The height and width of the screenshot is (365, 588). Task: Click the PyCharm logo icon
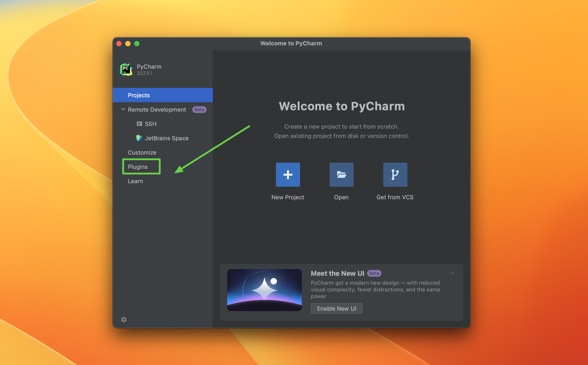[126, 69]
